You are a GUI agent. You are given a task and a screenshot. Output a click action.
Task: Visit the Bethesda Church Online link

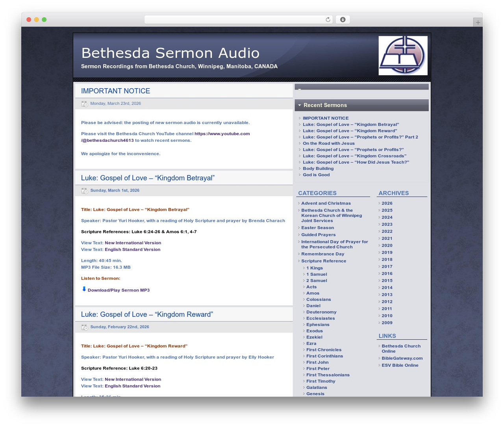tap(401, 349)
